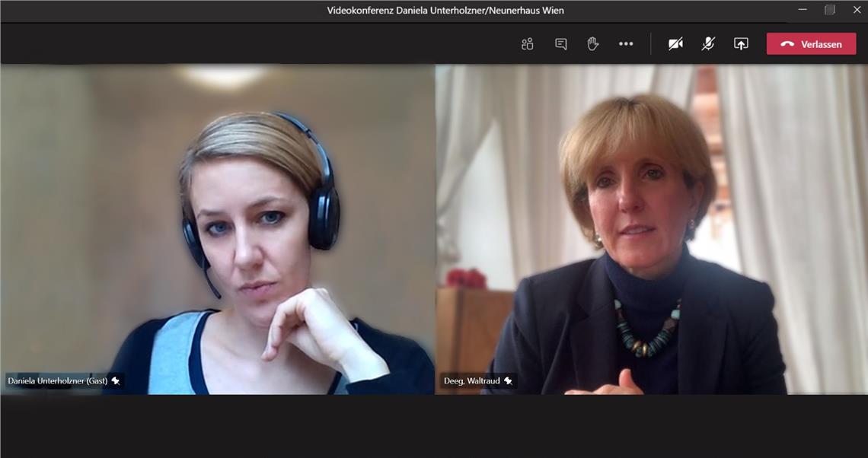Click the empty dark area below videos

tap(434, 426)
